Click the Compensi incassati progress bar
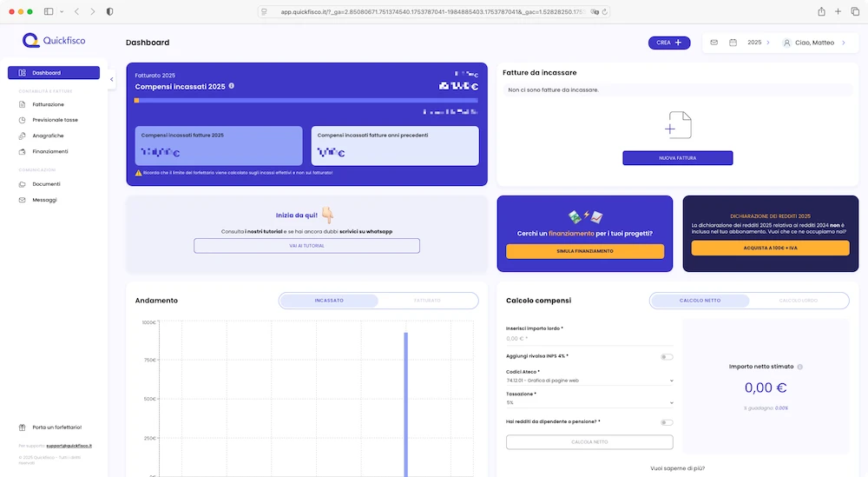The image size is (868, 477). (306, 101)
